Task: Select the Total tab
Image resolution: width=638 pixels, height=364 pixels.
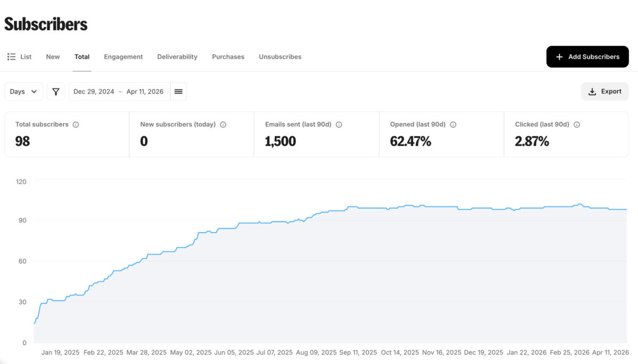Action: [x=82, y=57]
